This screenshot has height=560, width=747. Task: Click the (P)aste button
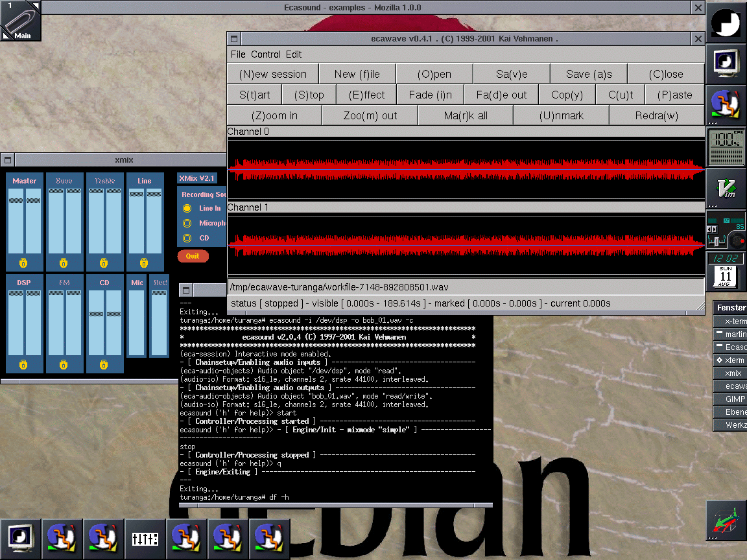(x=674, y=95)
